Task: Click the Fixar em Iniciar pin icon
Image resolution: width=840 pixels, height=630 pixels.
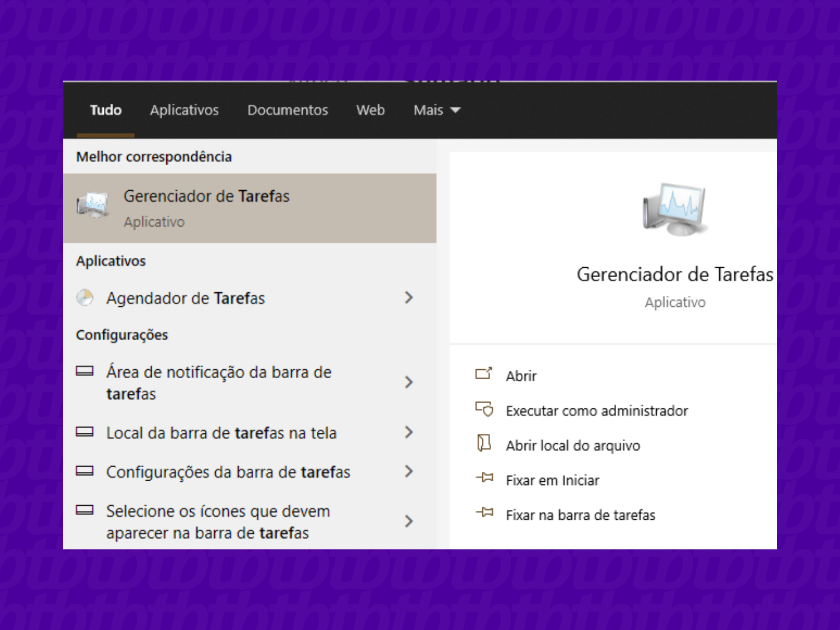Action: coord(483,478)
